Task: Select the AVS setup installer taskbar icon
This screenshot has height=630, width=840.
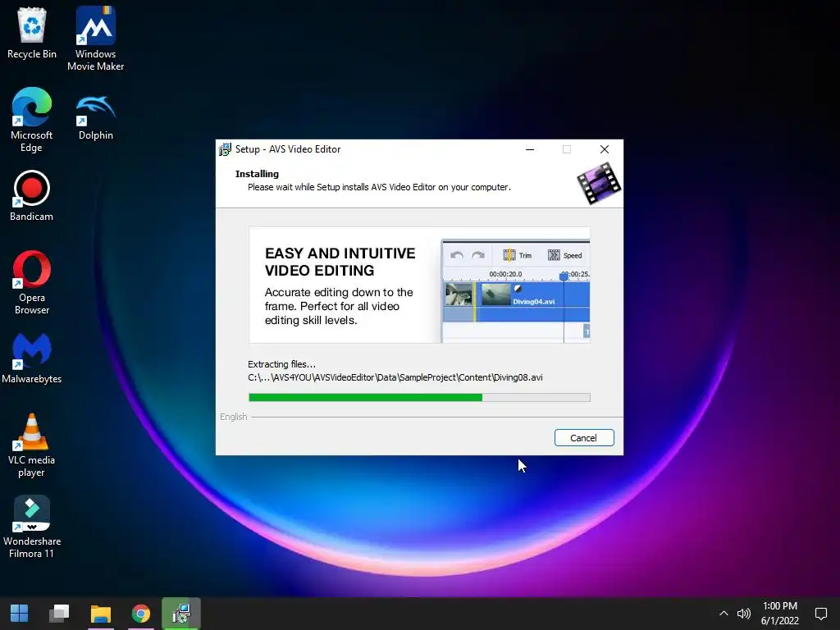Action: [181, 614]
